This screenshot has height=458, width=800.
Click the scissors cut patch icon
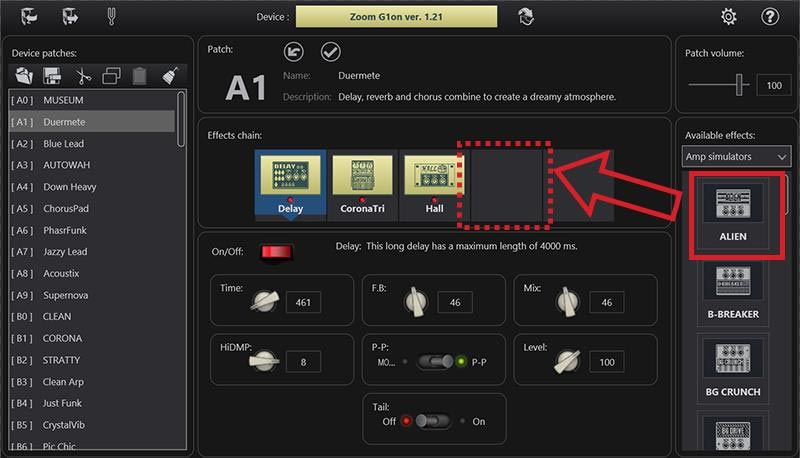point(82,75)
